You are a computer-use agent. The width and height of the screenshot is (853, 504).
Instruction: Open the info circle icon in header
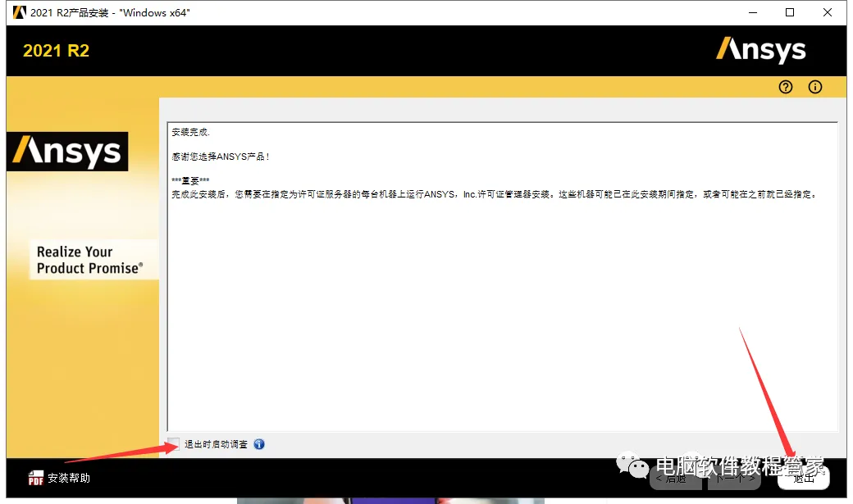point(815,87)
